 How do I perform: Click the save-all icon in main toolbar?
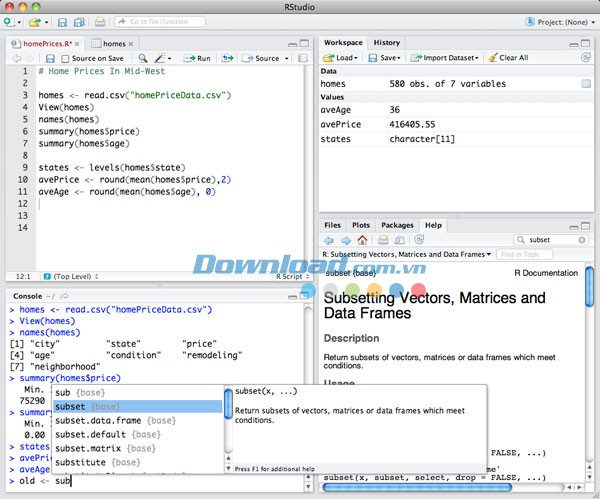(x=80, y=21)
